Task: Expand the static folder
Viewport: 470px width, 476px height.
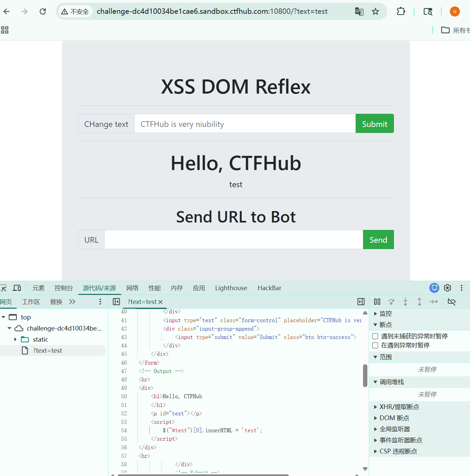Action: point(15,339)
